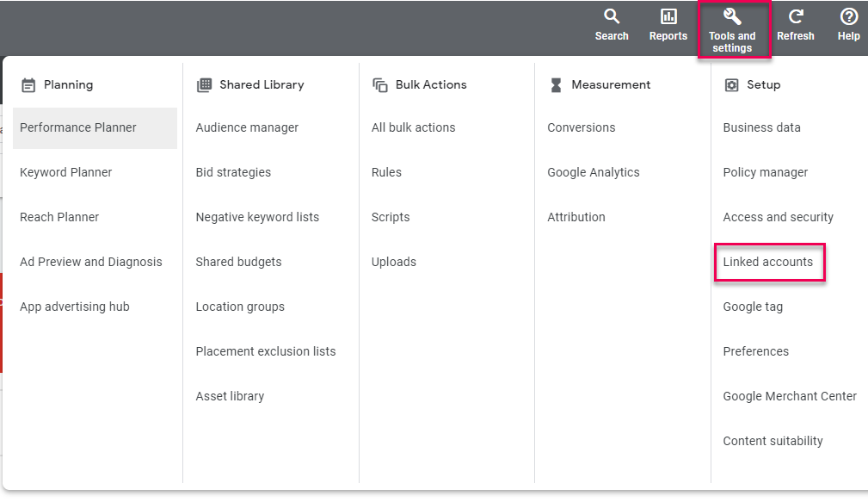Open the Help question mark icon

(x=848, y=17)
